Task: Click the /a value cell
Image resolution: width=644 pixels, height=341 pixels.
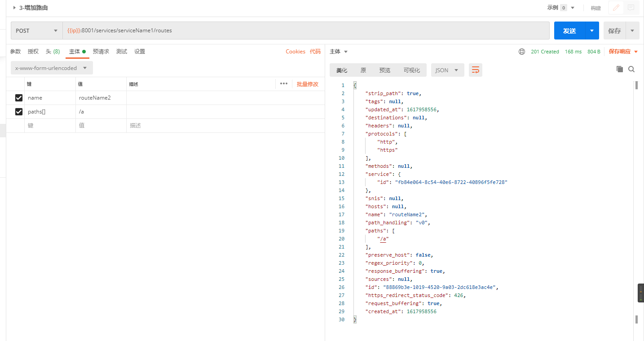Action: 101,112
